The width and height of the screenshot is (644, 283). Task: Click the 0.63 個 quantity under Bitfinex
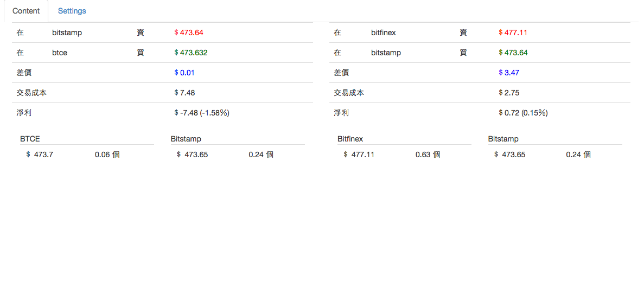[428, 155]
